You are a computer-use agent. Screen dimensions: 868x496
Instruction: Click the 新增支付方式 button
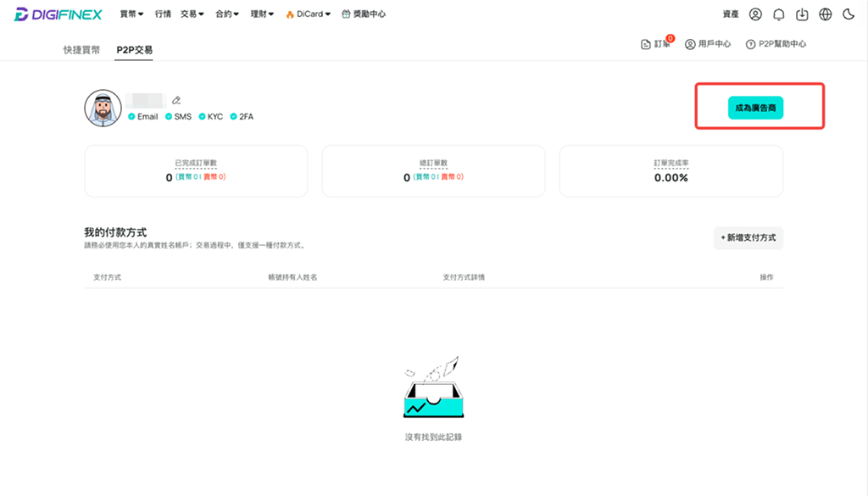click(x=748, y=237)
